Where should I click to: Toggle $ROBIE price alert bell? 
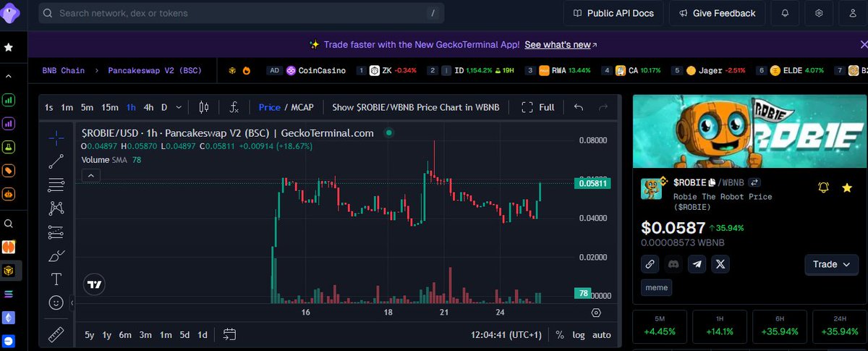(823, 187)
